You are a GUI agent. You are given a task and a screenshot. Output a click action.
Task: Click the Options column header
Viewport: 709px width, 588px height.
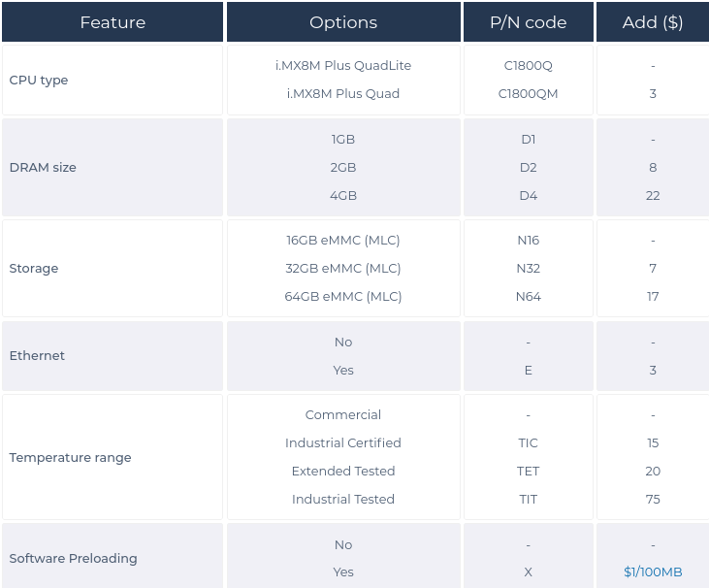[x=343, y=22]
